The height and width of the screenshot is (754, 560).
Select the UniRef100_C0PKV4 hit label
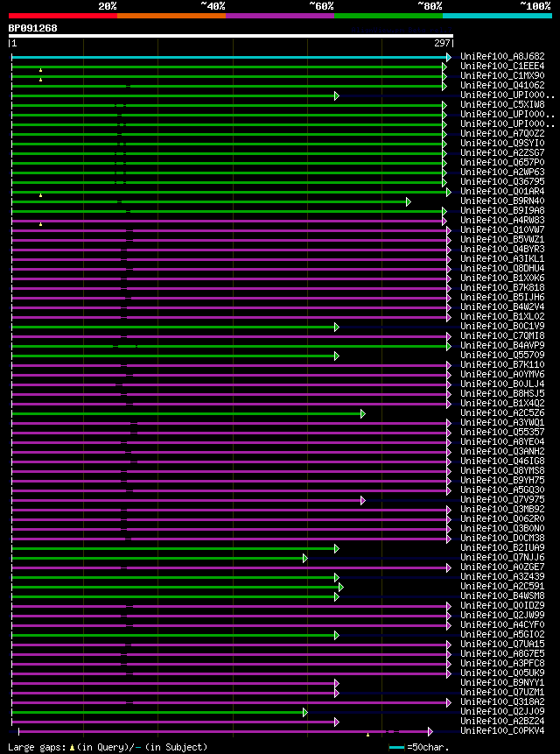tap(502, 730)
